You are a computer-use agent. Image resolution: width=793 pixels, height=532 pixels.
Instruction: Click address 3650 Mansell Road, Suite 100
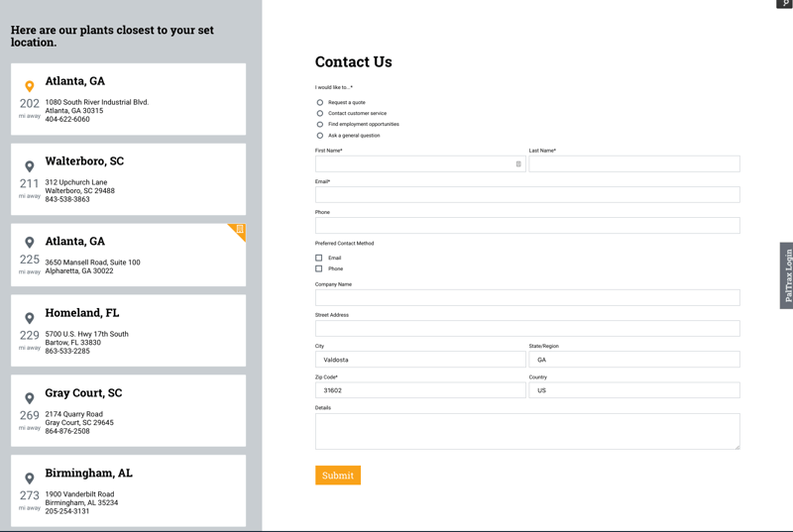(x=92, y=263)
